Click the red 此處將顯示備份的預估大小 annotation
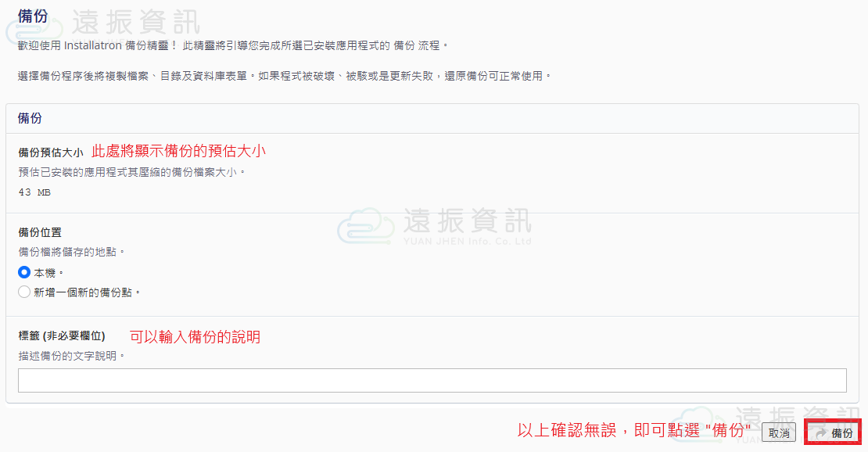This screenshot has width=868, height=452. coord(184,150)
